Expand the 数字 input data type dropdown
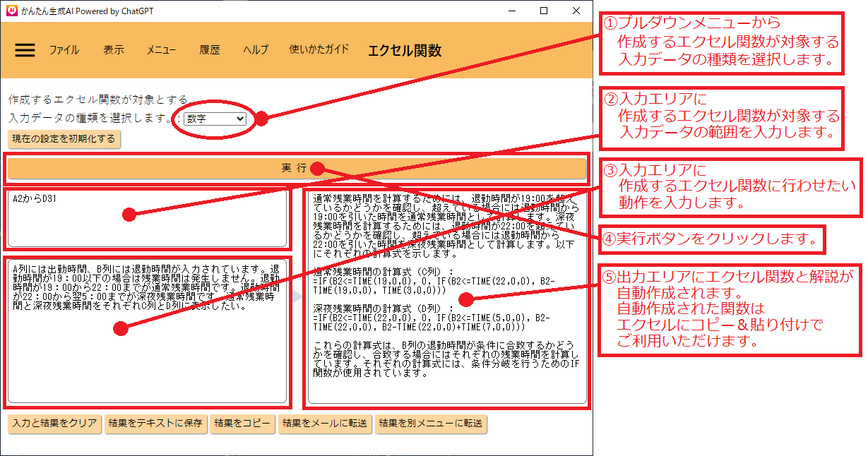The image size is (868, 456). (214, 119)
